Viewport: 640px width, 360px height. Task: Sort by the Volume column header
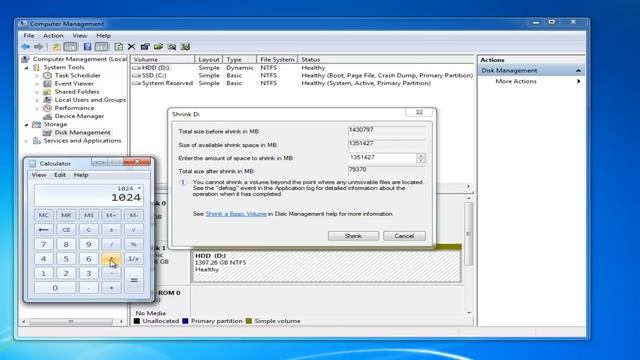tap(163, 60)
